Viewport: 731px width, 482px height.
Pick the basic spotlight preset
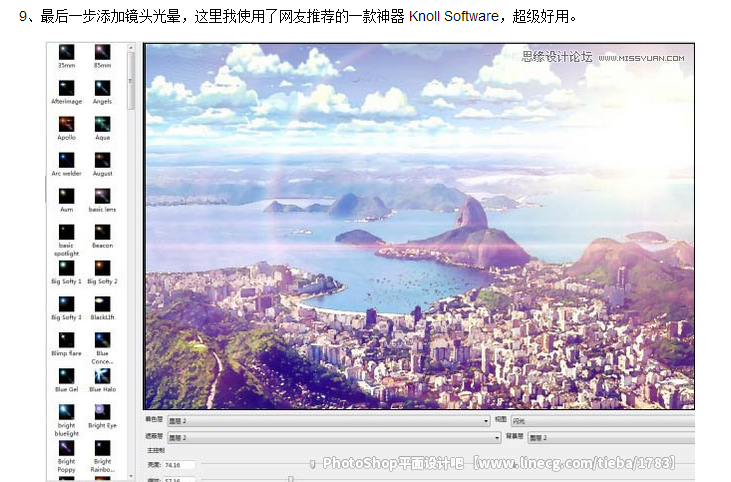[x=66, y=240]
